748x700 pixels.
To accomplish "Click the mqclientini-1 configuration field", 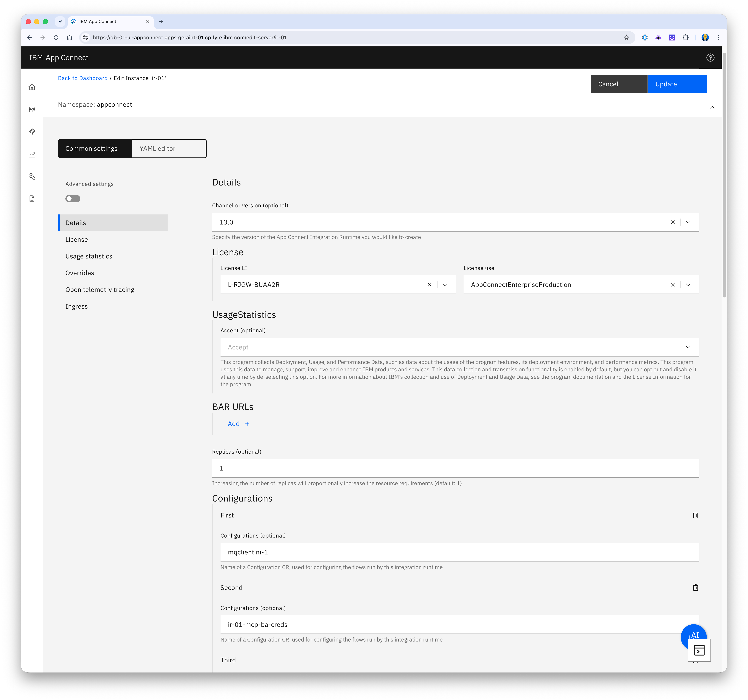I will (x=459, y=552).
